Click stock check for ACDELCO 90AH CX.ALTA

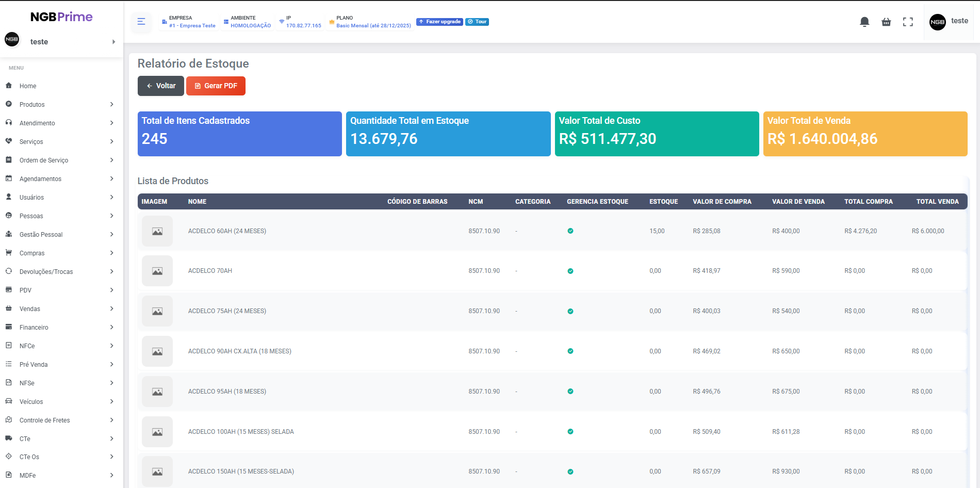pyautogui.click(x=570, y=351)
